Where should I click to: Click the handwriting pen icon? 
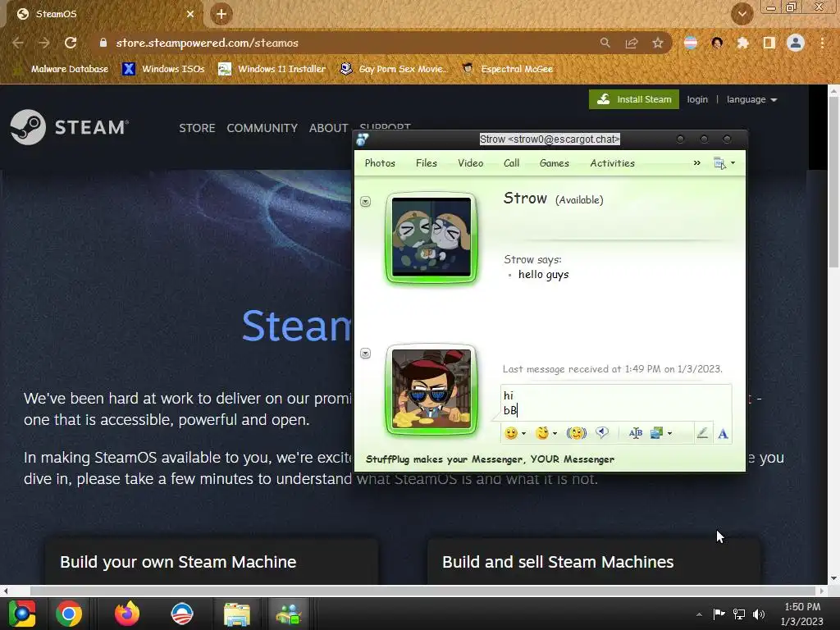coord(702,433)
